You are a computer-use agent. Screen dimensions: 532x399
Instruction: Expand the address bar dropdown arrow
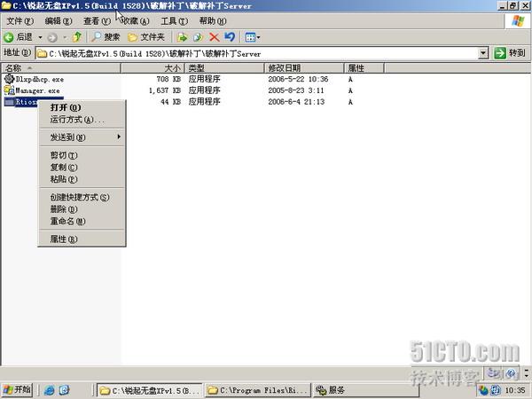pyautogui.click(x=484, y=53)
